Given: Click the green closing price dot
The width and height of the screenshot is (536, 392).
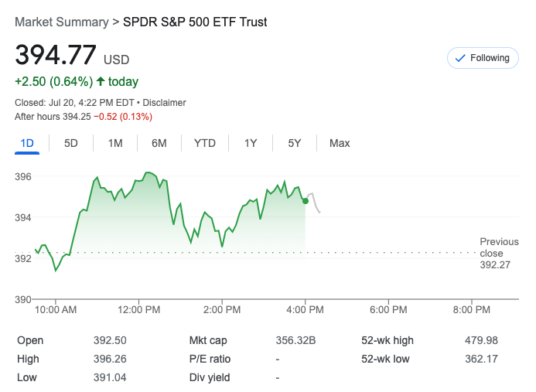Looking at the screenshot, I should click(x=306, y=201).
